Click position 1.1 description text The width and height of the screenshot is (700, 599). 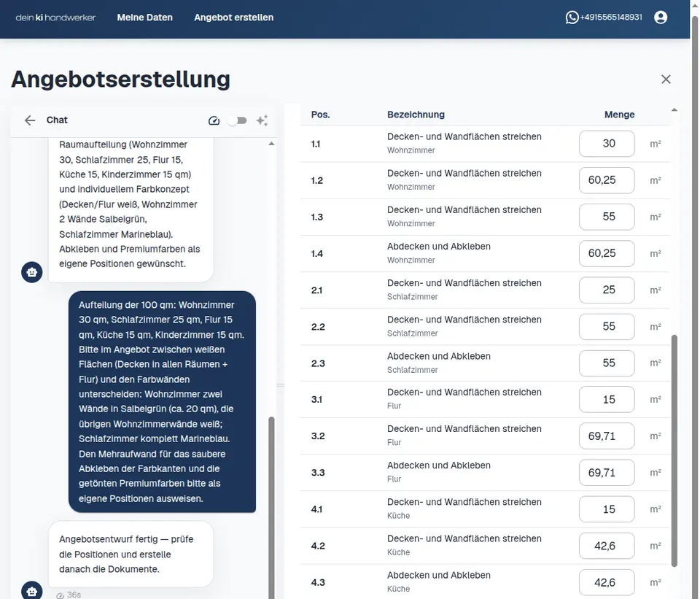[464, 136]
